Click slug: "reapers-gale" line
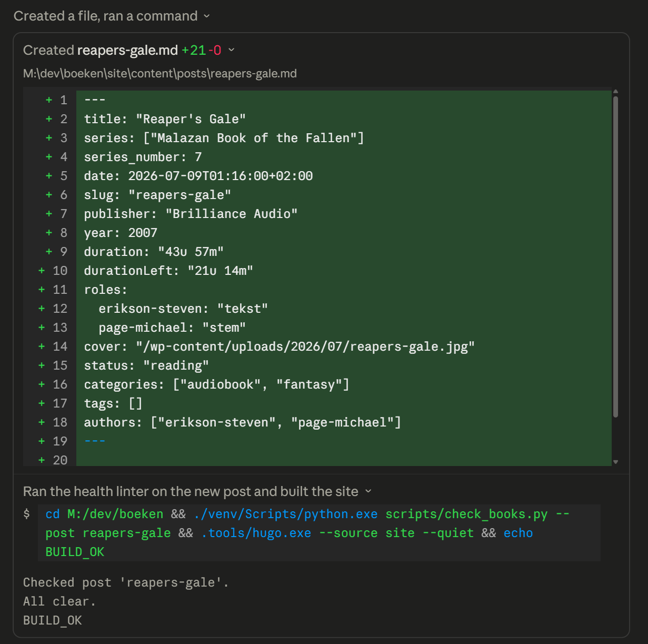648x644 pixels. click(x=157, y=195)
